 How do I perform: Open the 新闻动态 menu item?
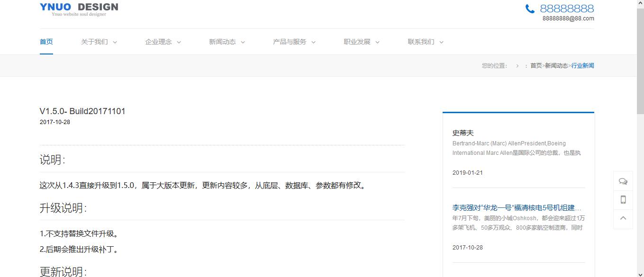click(x=222, y=42)
